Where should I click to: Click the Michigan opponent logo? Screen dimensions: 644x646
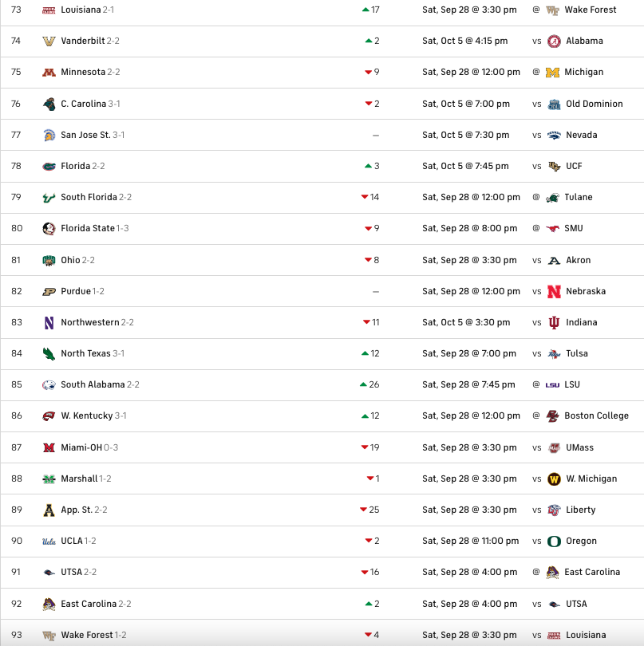click(x=553, y=73)
